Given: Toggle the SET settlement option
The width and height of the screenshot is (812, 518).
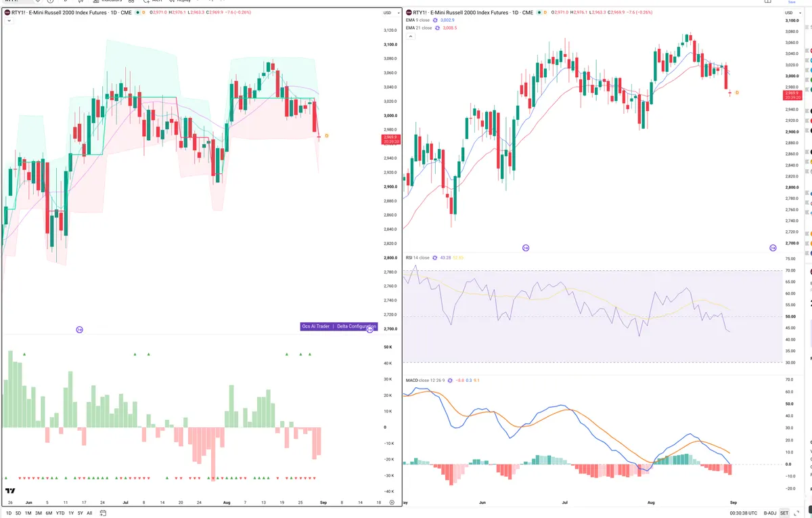Looking at the screenshot, I should coord(784,513).
